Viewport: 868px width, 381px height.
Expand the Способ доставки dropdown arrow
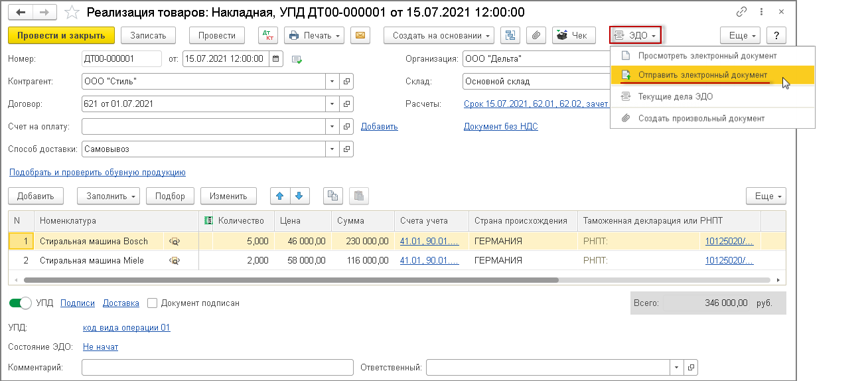[333, 149]
